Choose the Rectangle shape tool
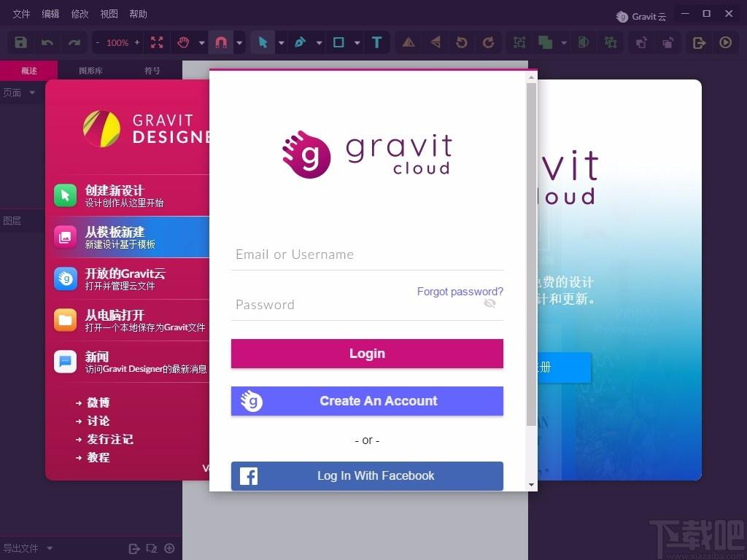Screen dimensions: 747x560 [x=338, y=42]
